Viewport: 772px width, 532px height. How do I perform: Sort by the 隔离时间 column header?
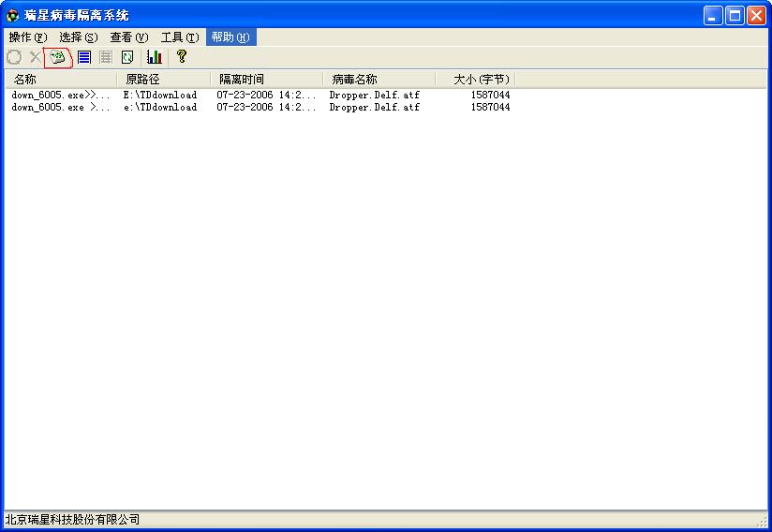[x=266, y=80]
